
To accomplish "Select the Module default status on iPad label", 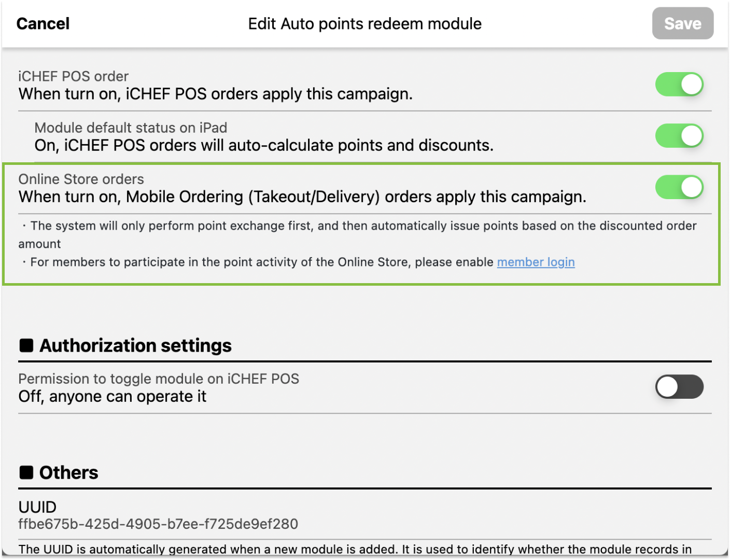I will pyautogui.click(x=131, y=128).
